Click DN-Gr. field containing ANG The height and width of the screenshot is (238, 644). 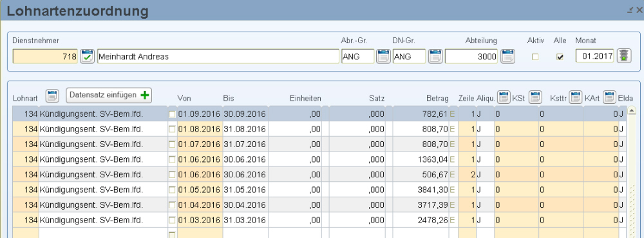409,57
